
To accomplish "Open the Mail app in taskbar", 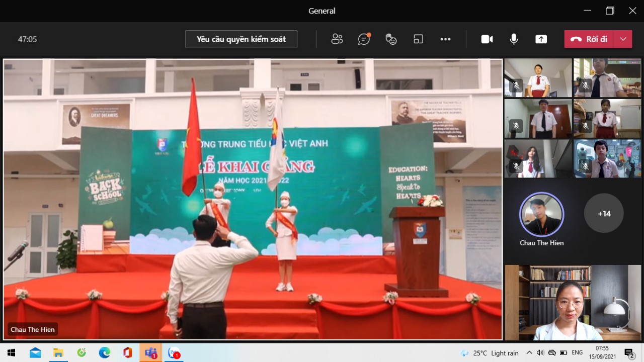I will [35, 353].
